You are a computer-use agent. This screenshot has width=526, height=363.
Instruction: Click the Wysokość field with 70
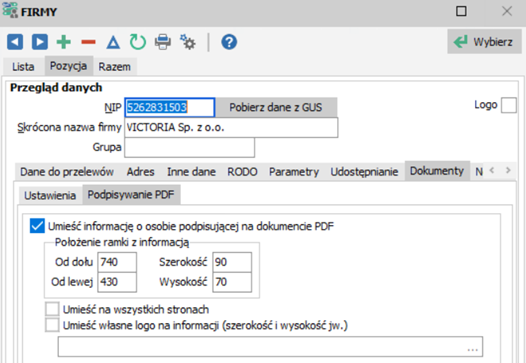(232, 282)
